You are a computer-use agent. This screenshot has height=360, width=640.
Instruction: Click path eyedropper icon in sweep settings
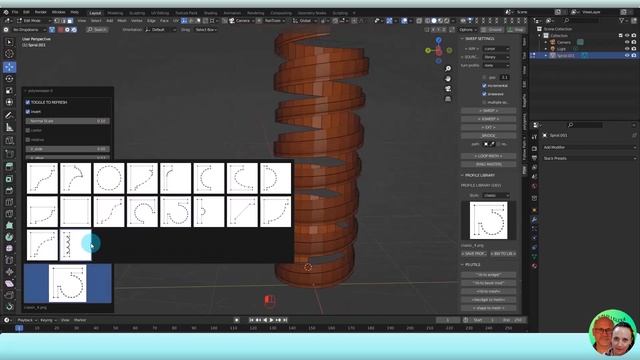pos(492,144)
